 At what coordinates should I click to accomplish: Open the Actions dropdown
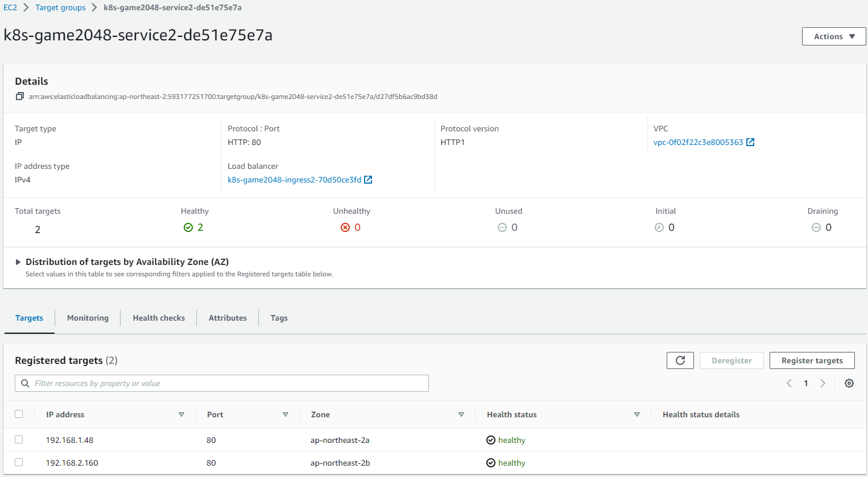click(x=834, y=36)
